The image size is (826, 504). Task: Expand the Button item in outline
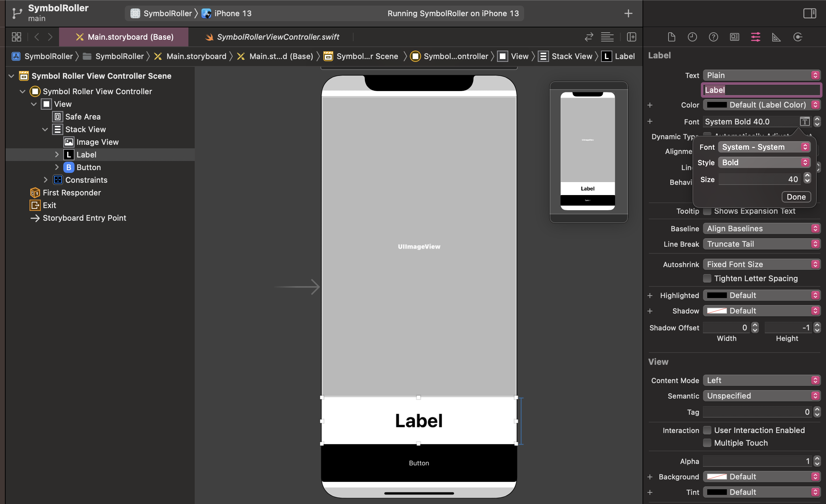coord(57,167)
